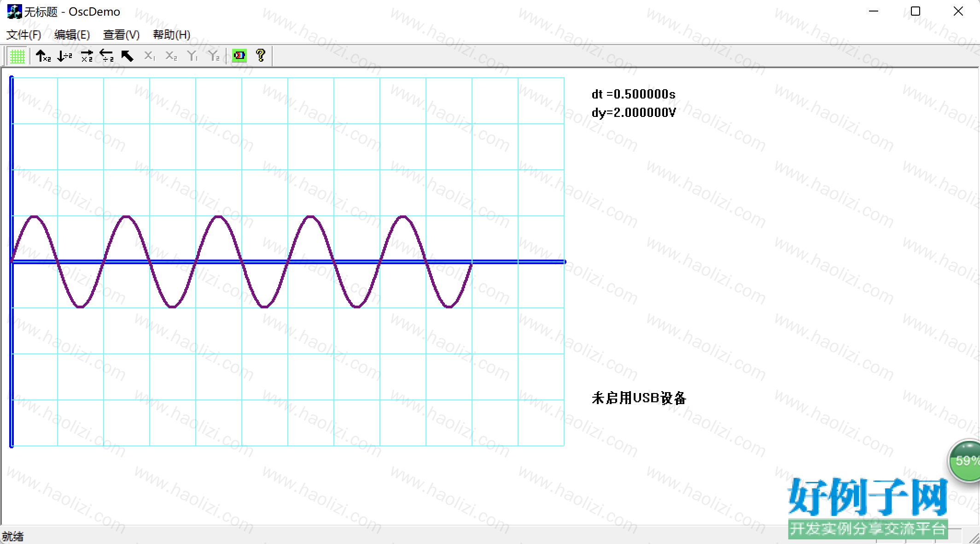Open the 编辑(E) menu
This screenshot has height=544, width=980.
(x=72, y=35)
